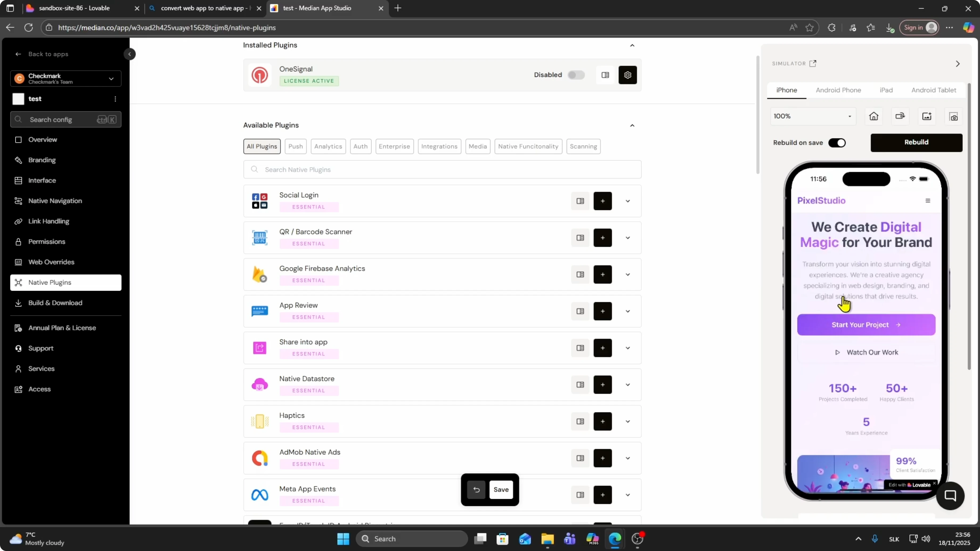
Task: View QR / Barcode Scanner documentation icon
Action: [x=580, y=238]
